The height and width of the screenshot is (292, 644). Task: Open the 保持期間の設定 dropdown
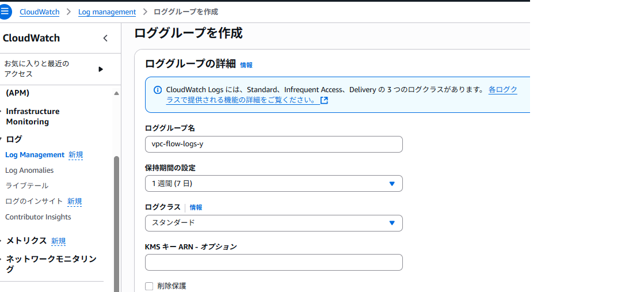[x=273, y=184]
